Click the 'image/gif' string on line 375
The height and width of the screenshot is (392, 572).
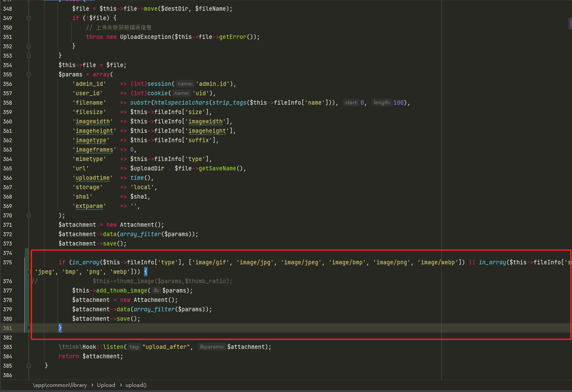point(211,262)
